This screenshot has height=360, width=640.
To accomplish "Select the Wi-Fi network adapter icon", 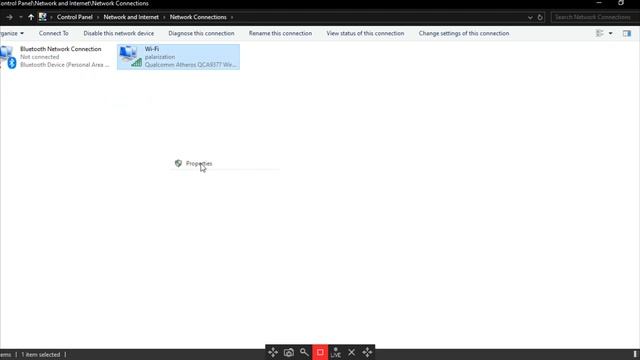I will [131, 56].
